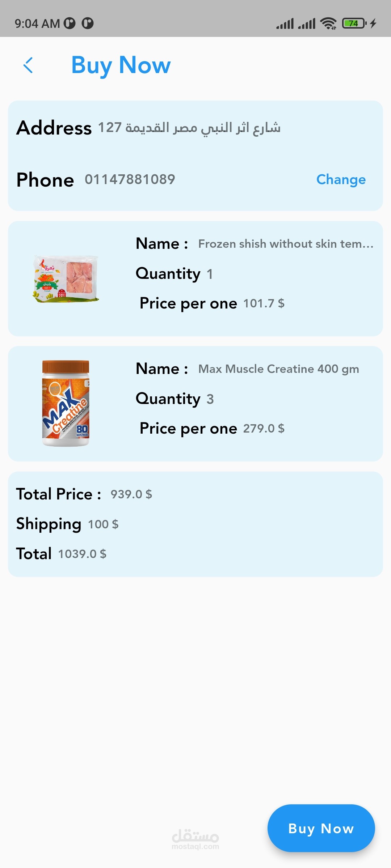The height and width of the screenshot is (868, 391).
Task: Tap the second notification icon in status bar
Action: point(88,24)
